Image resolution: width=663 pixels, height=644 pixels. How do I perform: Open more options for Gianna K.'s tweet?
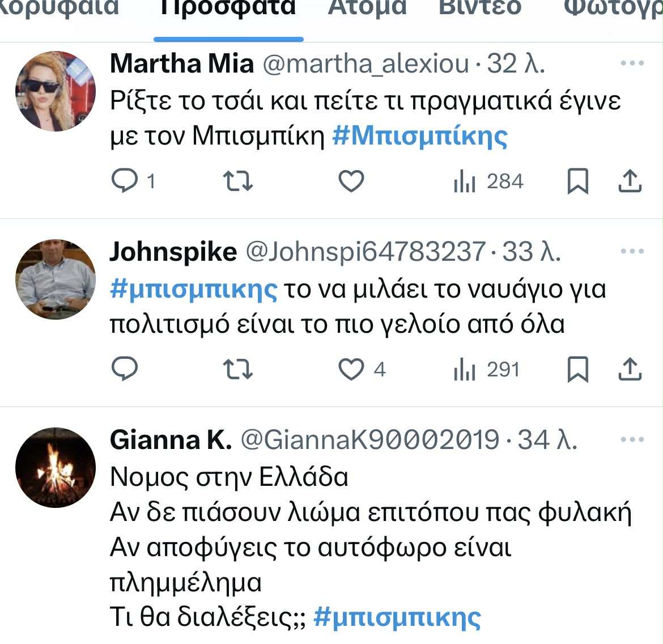tap(632, 439)
